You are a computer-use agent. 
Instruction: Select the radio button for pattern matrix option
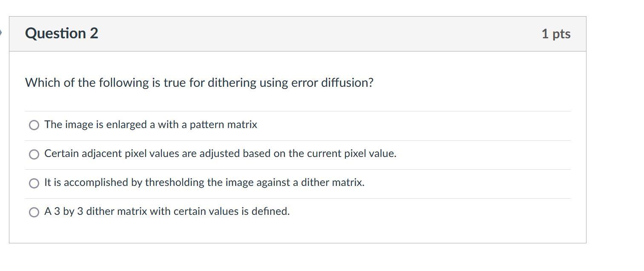[34, 125]
